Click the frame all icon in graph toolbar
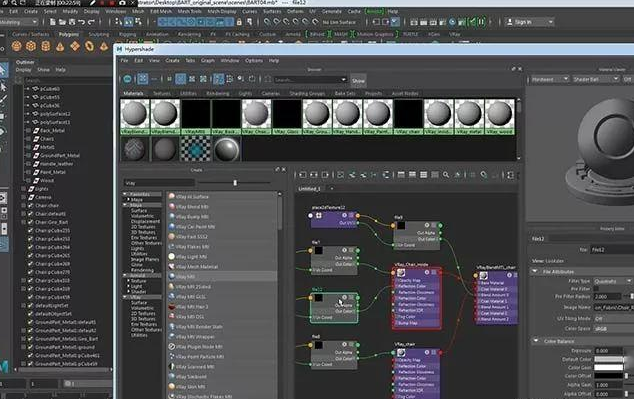This screenshot has height=399, width=634. [x=340, y=175]
